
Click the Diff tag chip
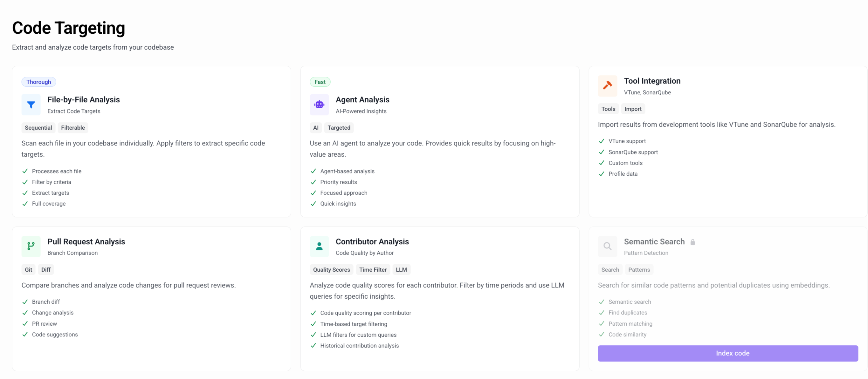[x=46, y=270]
